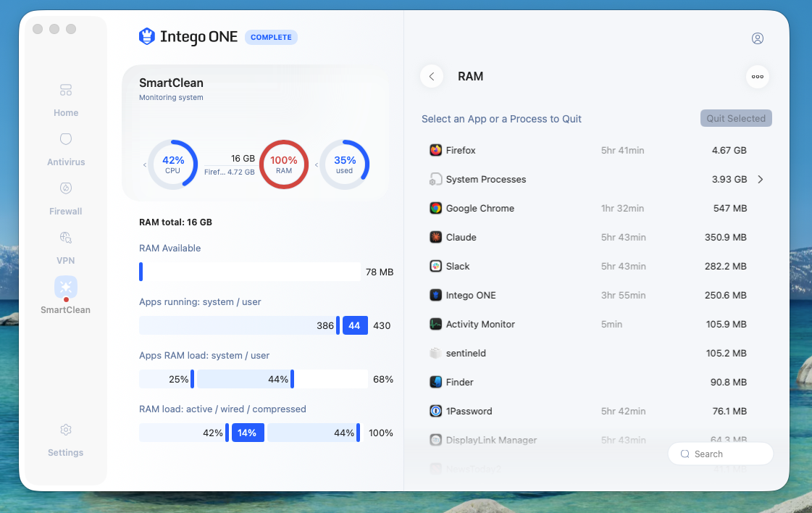Click the search magnifier icon

(x=685, y=454)
